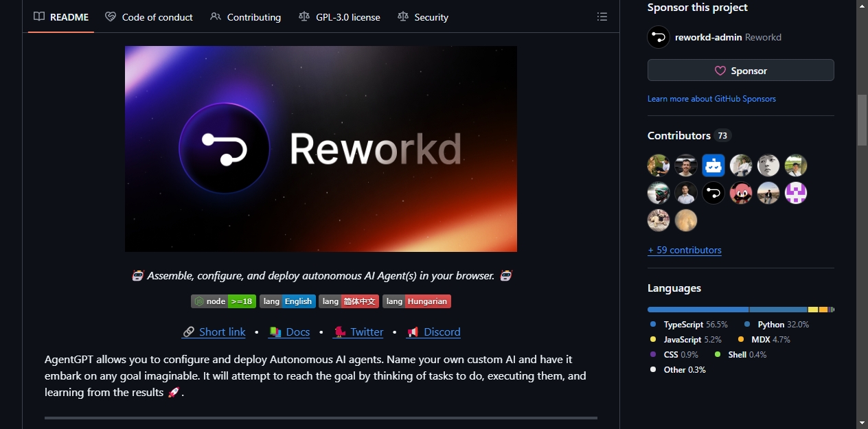Select Python 32.0% language entry
The height and width of the screenshot is (429, 868).
777,324
